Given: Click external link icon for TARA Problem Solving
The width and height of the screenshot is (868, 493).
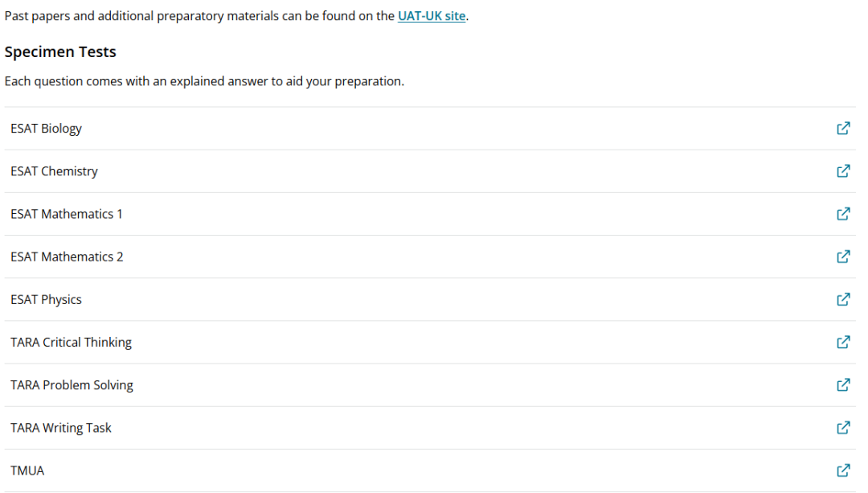Looking at the screenshot, I should (843, 384).
